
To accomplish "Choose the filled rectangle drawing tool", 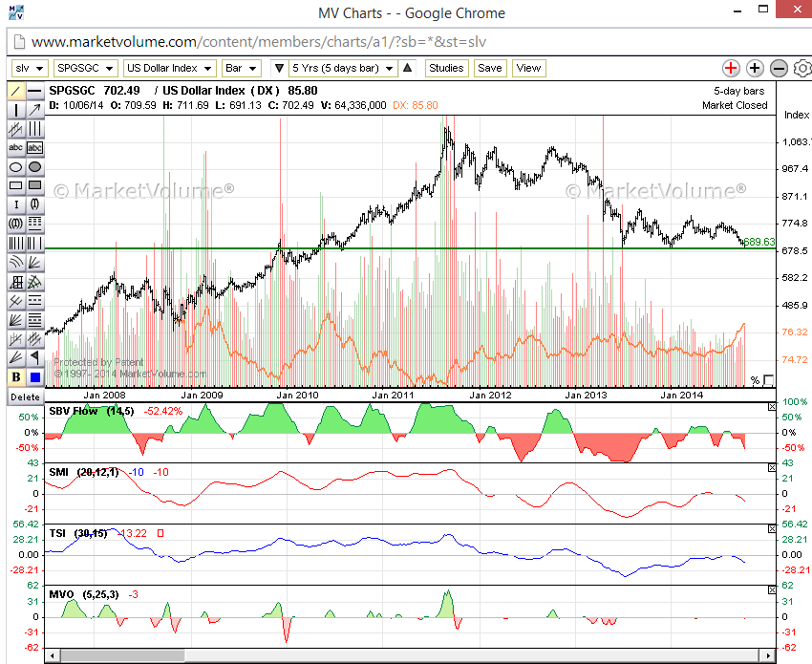I will (34, 185).
